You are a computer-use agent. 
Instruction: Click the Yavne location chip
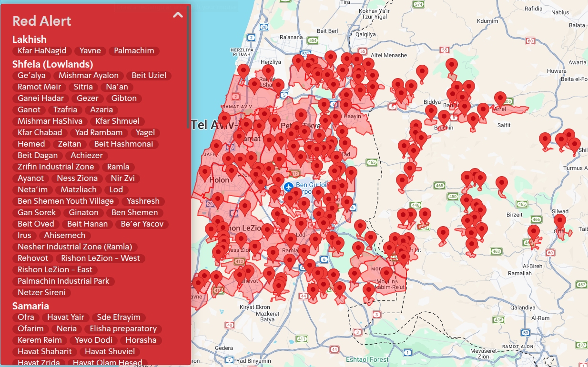[x=90, y=51]
